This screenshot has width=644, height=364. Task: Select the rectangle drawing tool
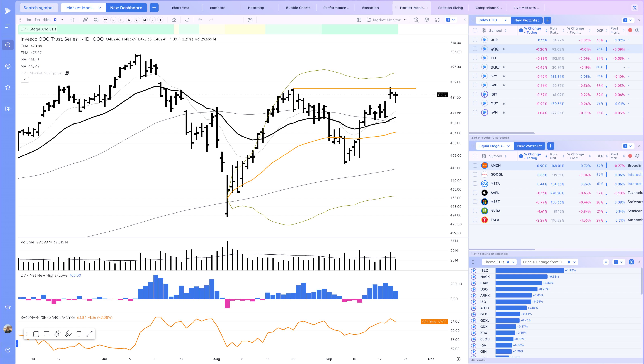coord(36,334)
